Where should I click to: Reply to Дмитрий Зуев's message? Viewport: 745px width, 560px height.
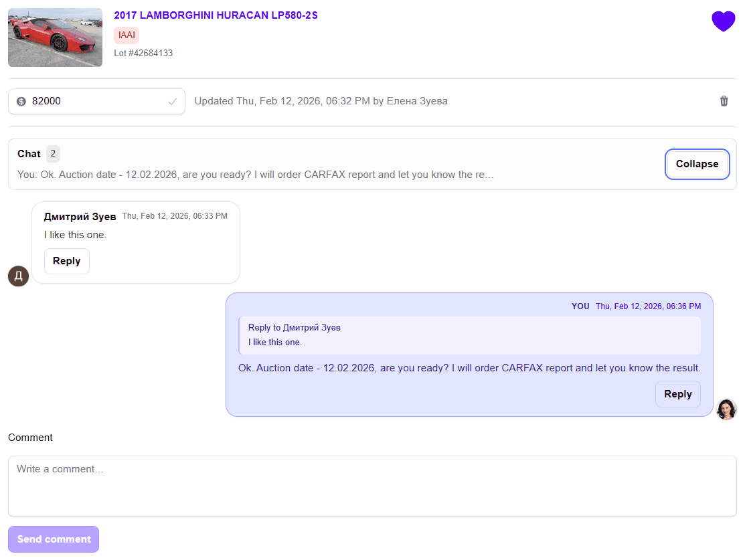(66, 261)
